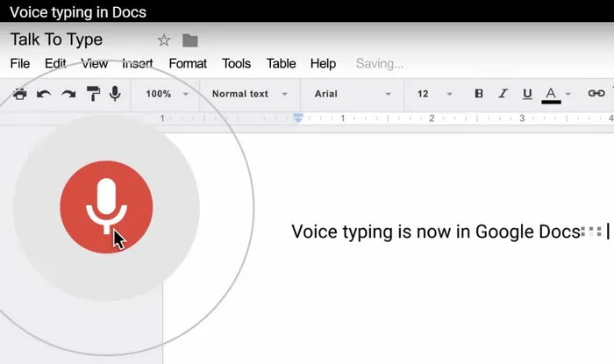Viewport: 614px width, 364px height.
Task: Open the text color picker
Action: click(551, 95)
